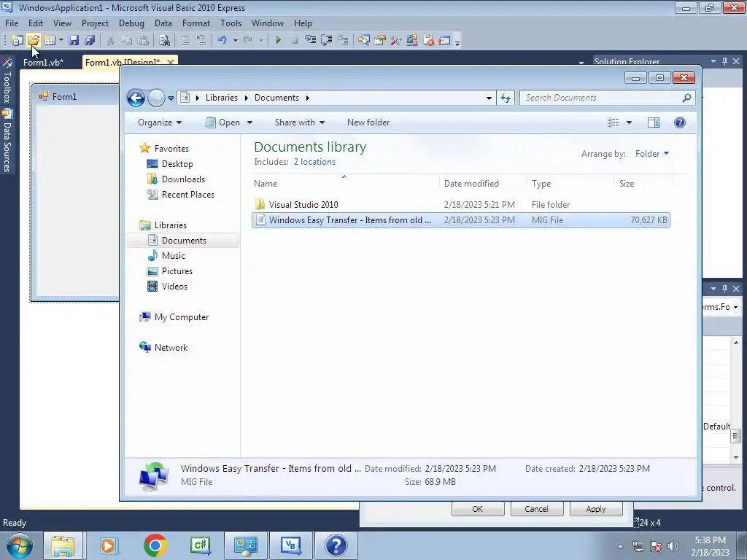Change Arrange by Folder dropdown
This screenshot has width=747, height=560.
652,154
